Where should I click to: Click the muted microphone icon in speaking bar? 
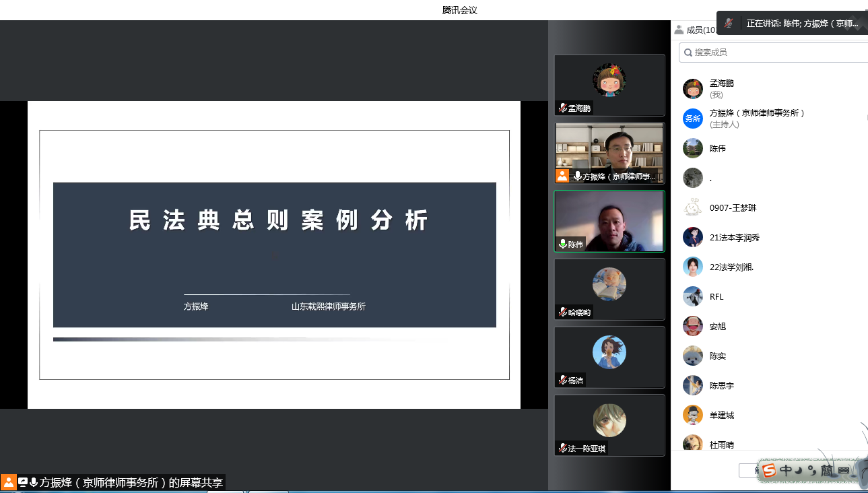(x=729, y=24)
